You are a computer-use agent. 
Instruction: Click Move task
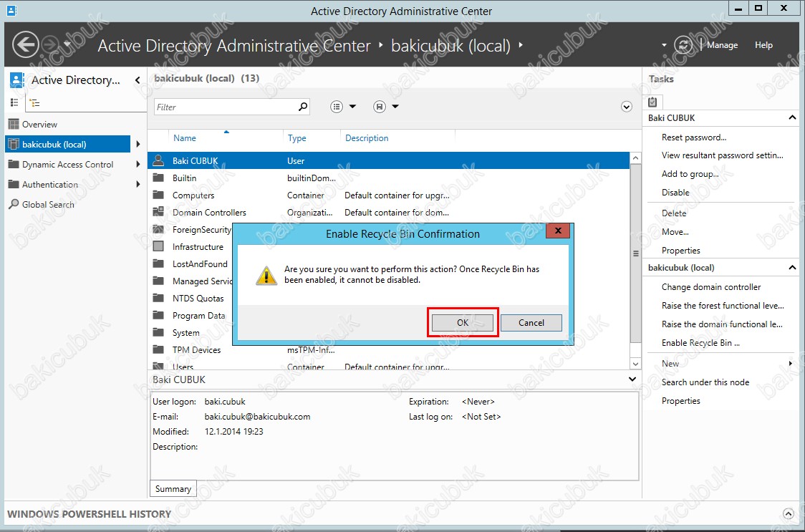pos(675,231)
